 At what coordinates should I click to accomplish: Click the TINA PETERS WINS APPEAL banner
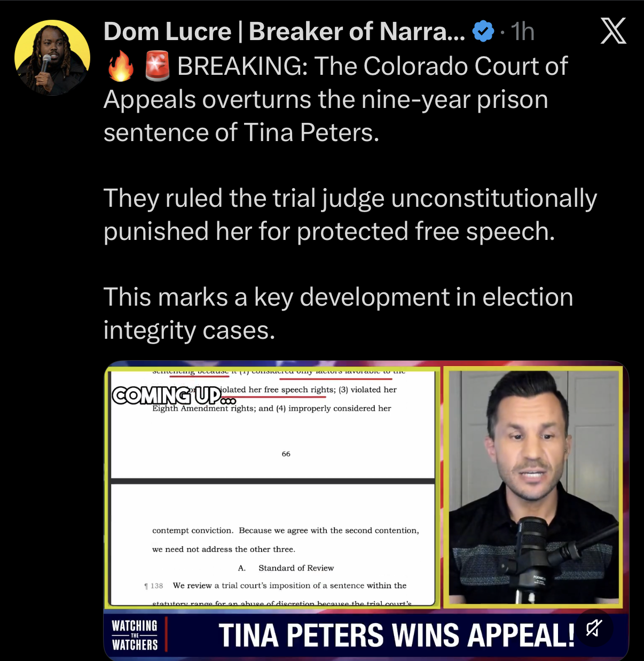(396, 635)
